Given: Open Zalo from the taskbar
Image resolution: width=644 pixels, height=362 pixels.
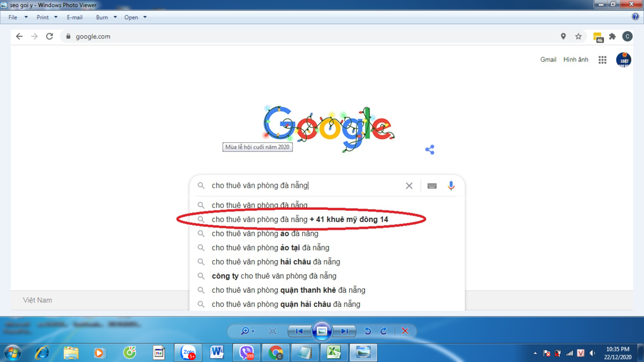Looking at the screenshot, I should 188,353.
